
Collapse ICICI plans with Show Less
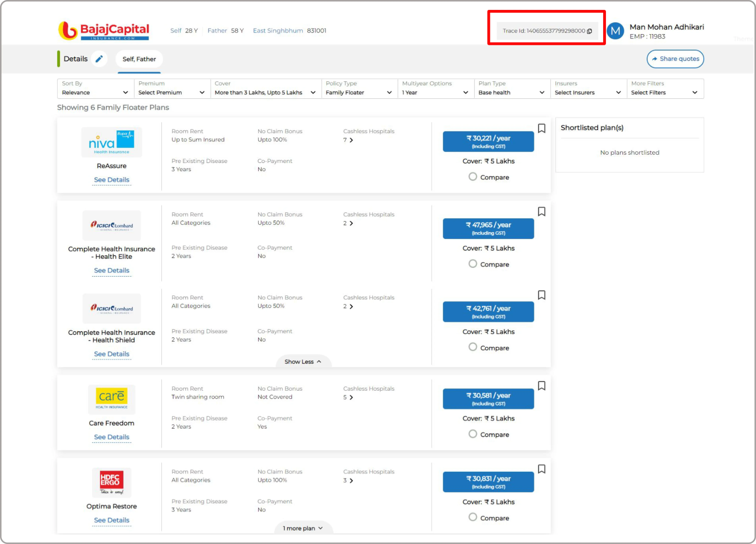[x=303, y=362]
